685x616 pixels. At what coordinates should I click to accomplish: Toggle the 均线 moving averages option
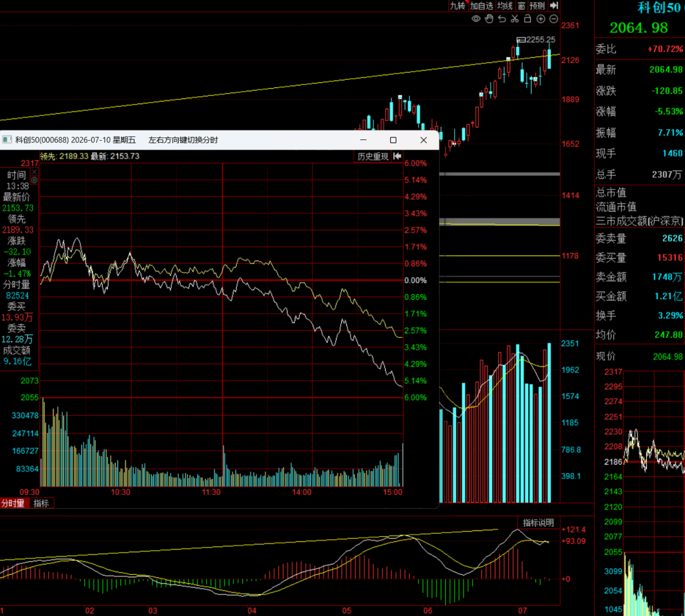pyautogui.click(x=505, y=6)
